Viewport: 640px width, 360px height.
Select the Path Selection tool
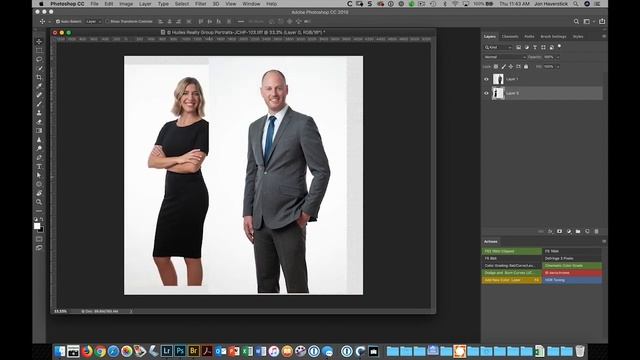pos(39,175)
